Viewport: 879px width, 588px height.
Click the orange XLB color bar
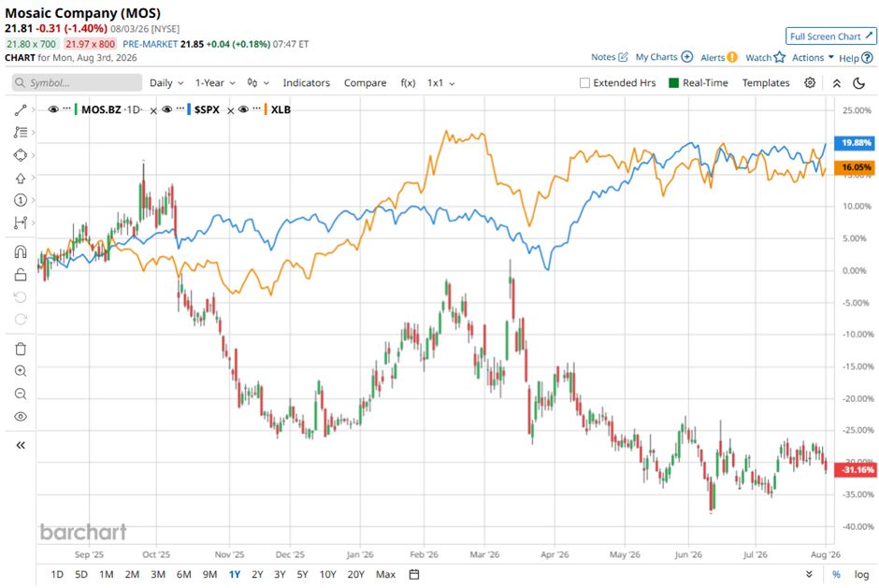(x=266, y=109)
